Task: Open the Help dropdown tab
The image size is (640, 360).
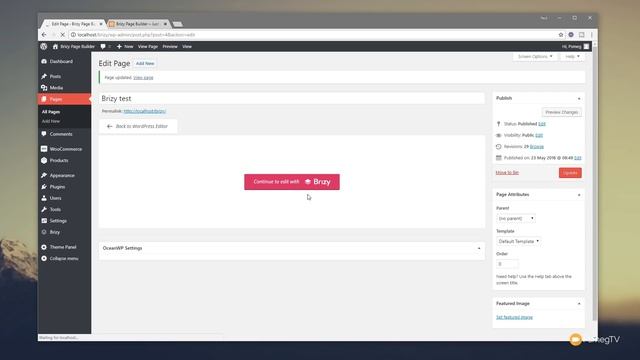Action: pyautogui.click(x=572, y=56)
